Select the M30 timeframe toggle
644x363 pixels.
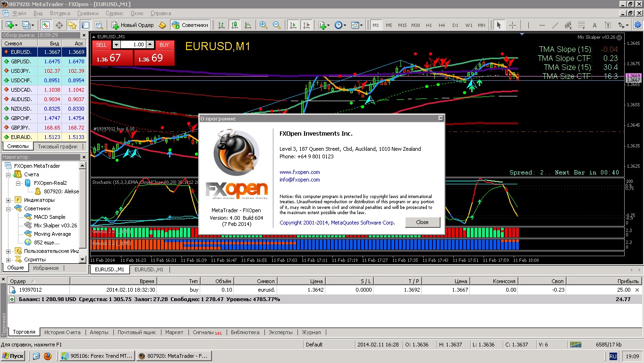415,25
